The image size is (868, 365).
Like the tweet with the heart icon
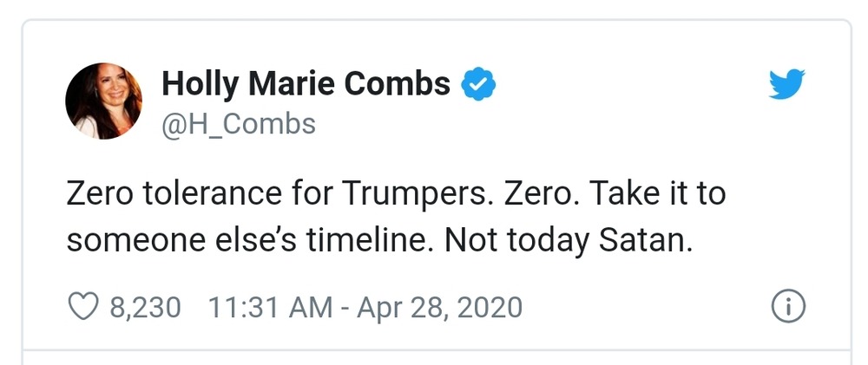click(x=83, y=307)
